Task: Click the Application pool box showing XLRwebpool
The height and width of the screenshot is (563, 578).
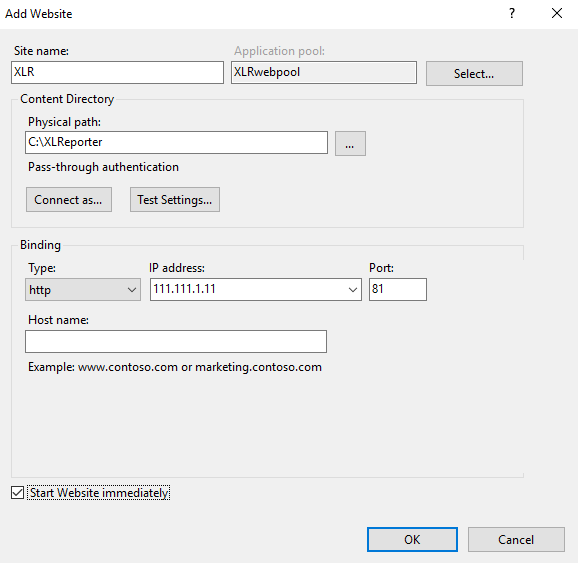Action: point(324,72)
